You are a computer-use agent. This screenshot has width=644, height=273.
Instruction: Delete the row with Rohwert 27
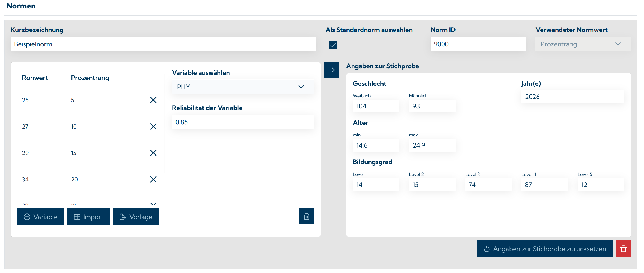click(153, 126)
